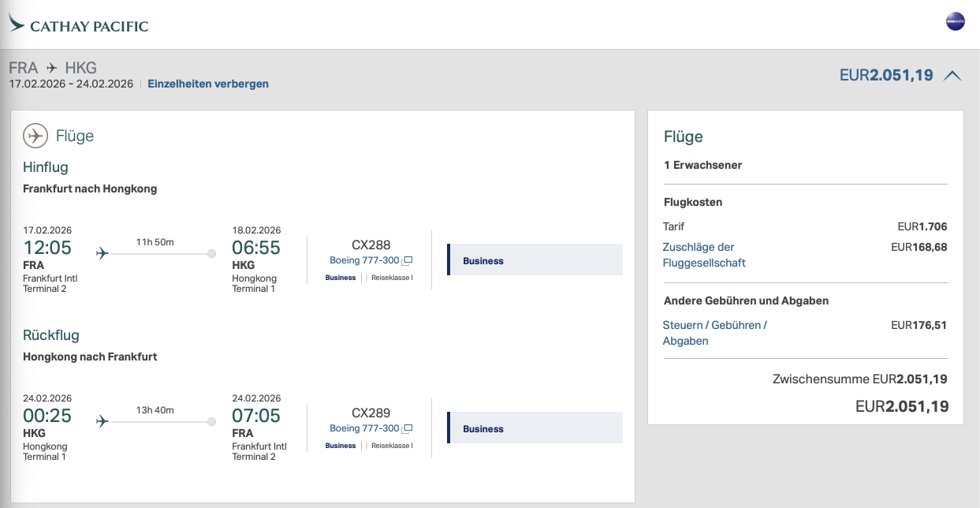Collapse details with the chevron beside total price
980x508 pixels.
[952, 76]
